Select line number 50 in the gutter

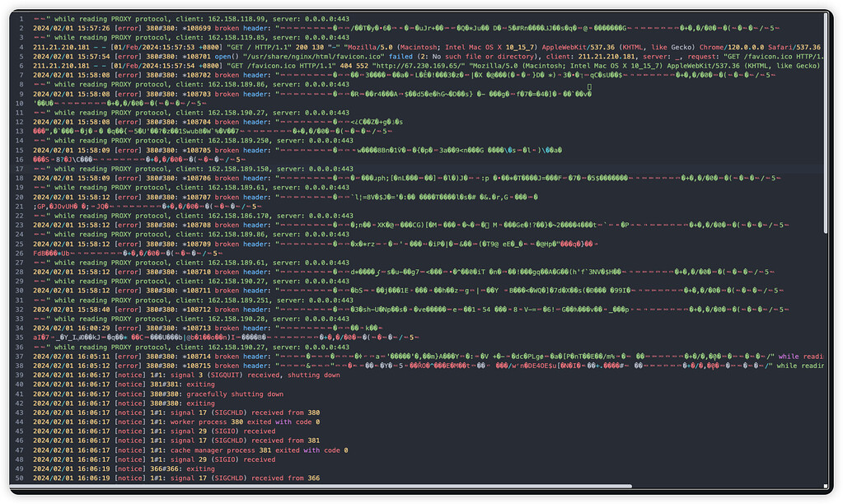click(x=18, y=478)
